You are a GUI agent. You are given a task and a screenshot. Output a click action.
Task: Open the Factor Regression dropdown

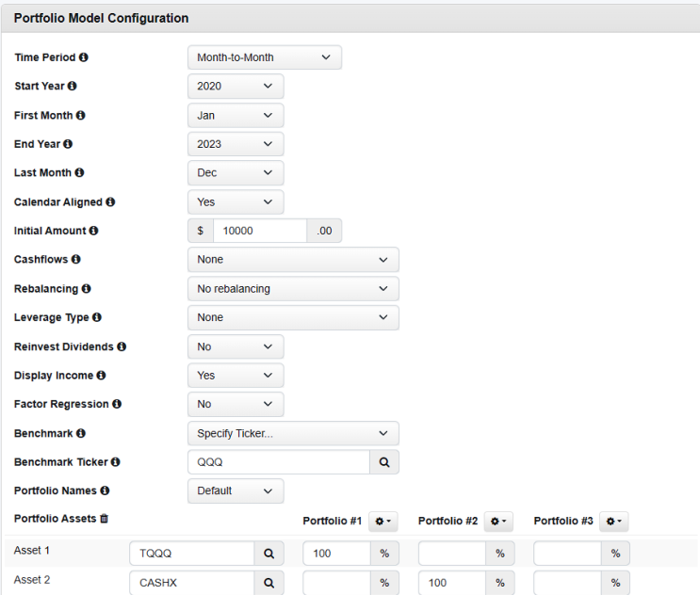[x=236, y=404]
